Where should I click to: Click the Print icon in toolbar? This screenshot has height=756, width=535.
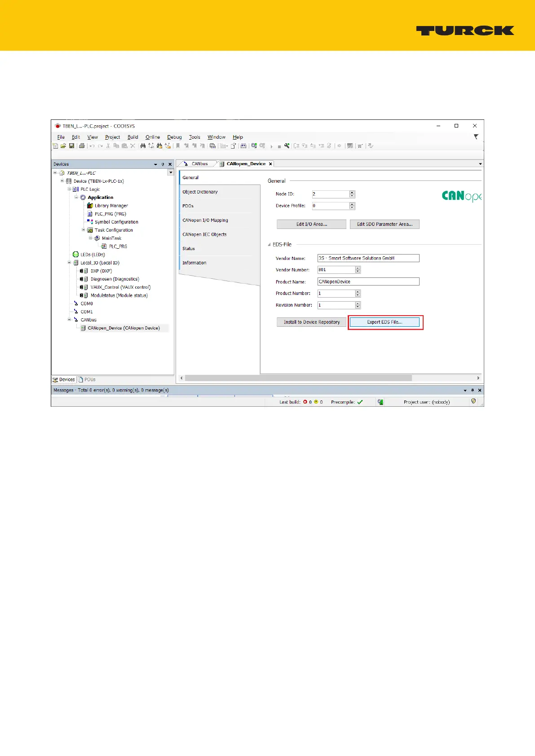point(82,146)
